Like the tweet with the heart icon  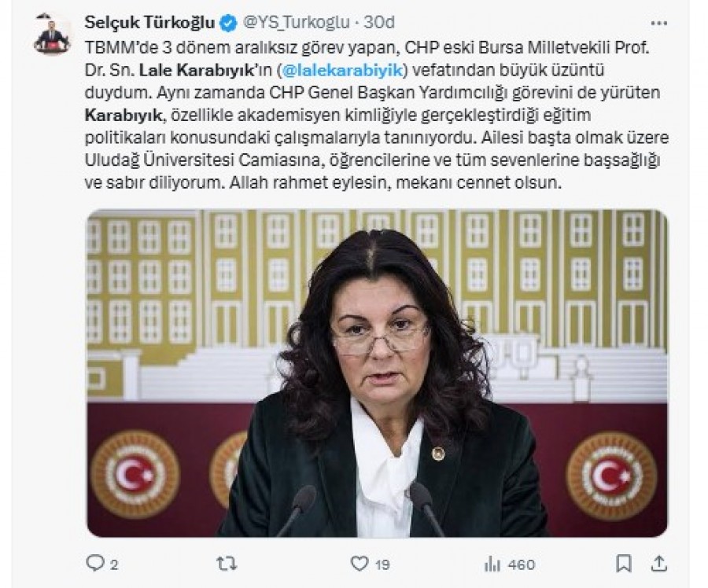click(x=360, y=563)
